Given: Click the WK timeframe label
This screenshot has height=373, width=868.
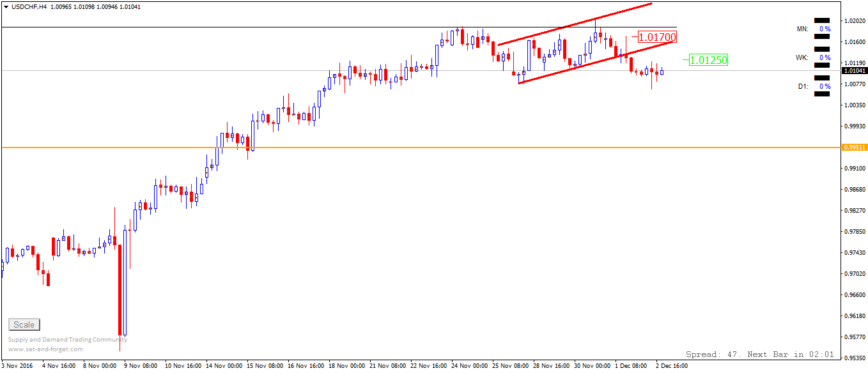Looking at the screenshot, I should click(x=802, y=57).
